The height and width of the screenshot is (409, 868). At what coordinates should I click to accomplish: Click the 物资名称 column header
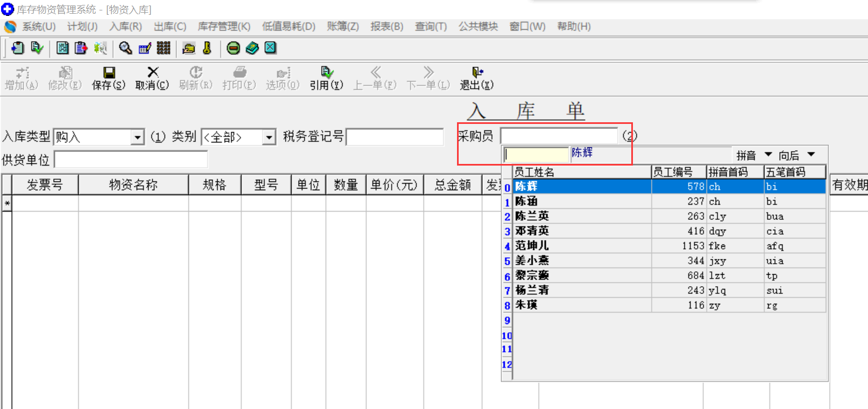click(x=134, y=185)
